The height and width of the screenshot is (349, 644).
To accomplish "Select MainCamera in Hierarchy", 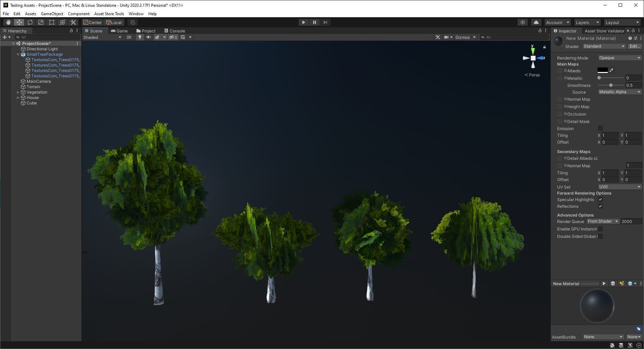I will coord(39,81).
